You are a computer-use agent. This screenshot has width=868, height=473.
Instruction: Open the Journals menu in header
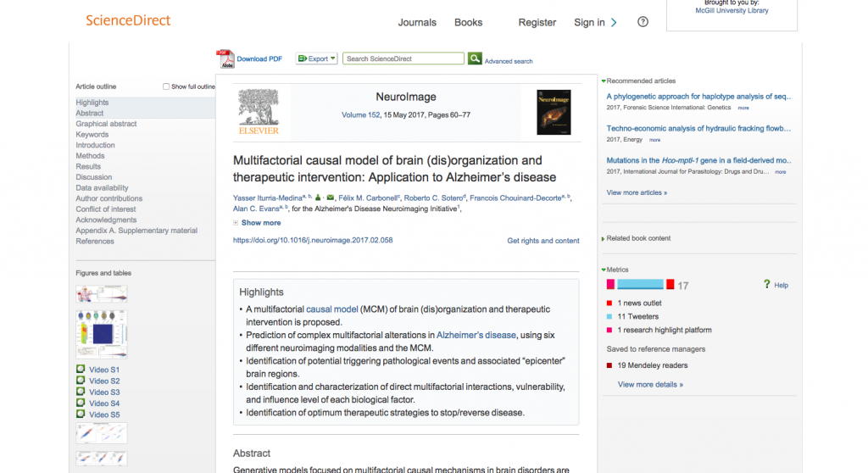(x=417, y=23)
